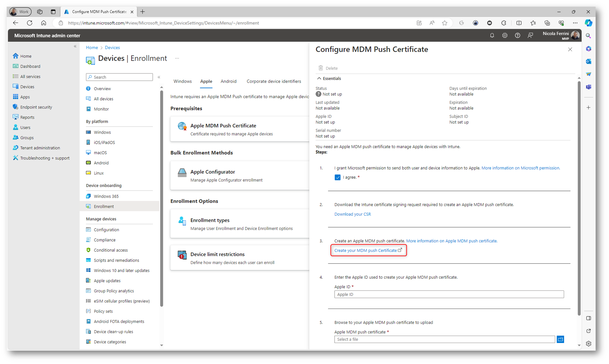
Task: Open Edge sidebar settings gear
Action: 588,344
